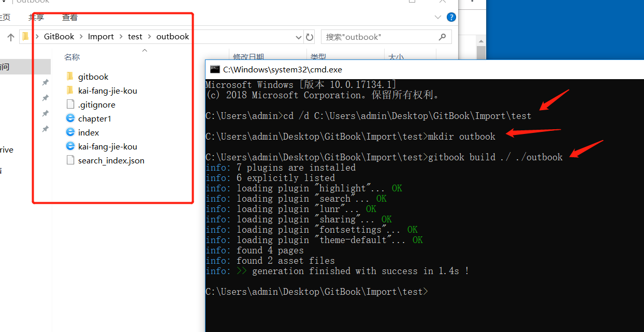Select the search_index.json file icon
Image resolution: width=644 pixels, height=332 pixels.
(x=70, y=160)
